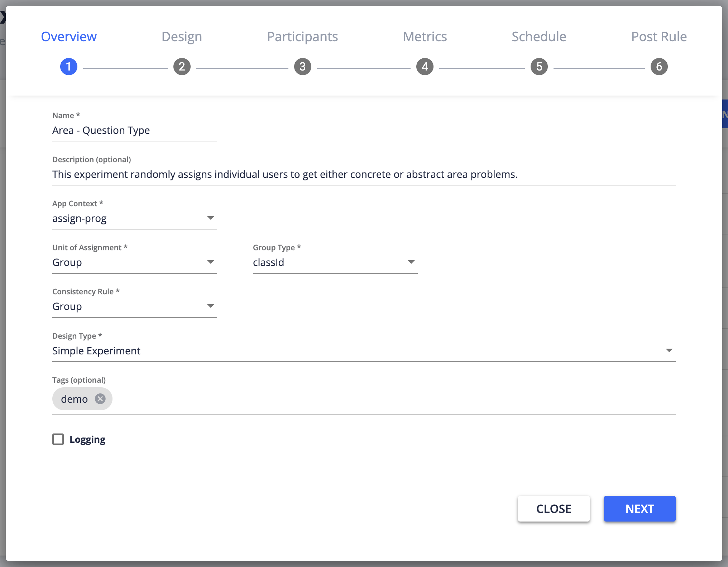The height and width of the screenshot is (567, 728).
Task: Click into the Name input field
Action: point(134,131)
